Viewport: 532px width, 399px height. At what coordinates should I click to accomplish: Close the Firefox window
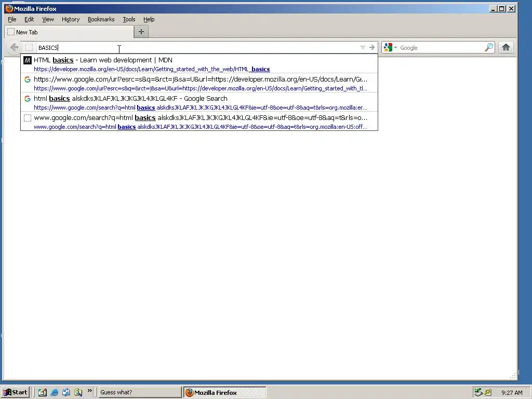click(511, 9)
